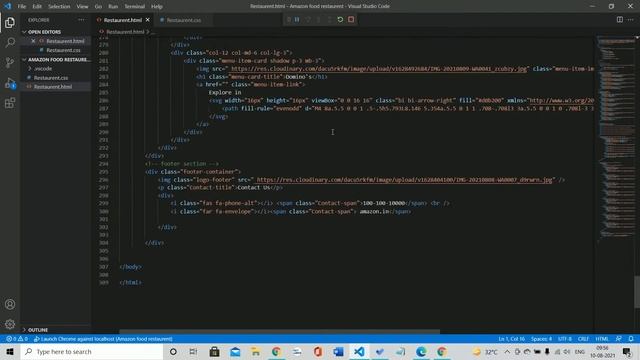Click the editor vertical scrollbar thumb
The width and height of the screenshot is (640, 360).
[637, 292]
